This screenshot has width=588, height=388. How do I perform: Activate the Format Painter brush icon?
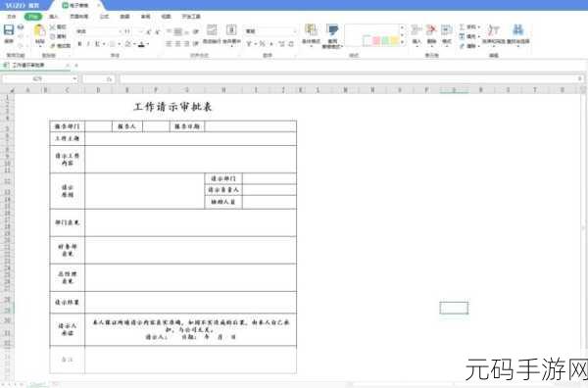pyautogui.click(x=53, y=45)
